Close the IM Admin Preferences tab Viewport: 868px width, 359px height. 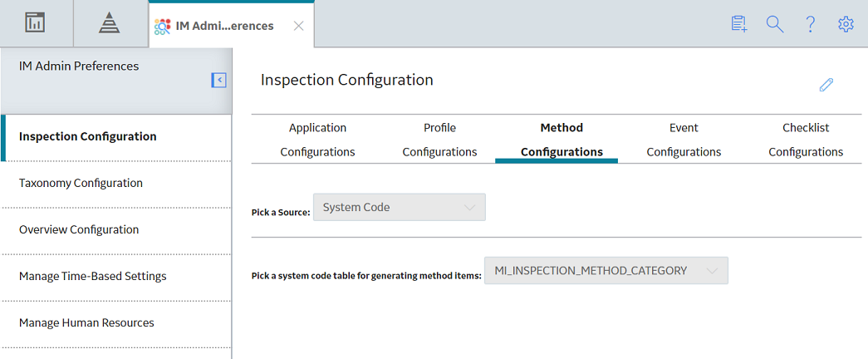coord(298,26)
